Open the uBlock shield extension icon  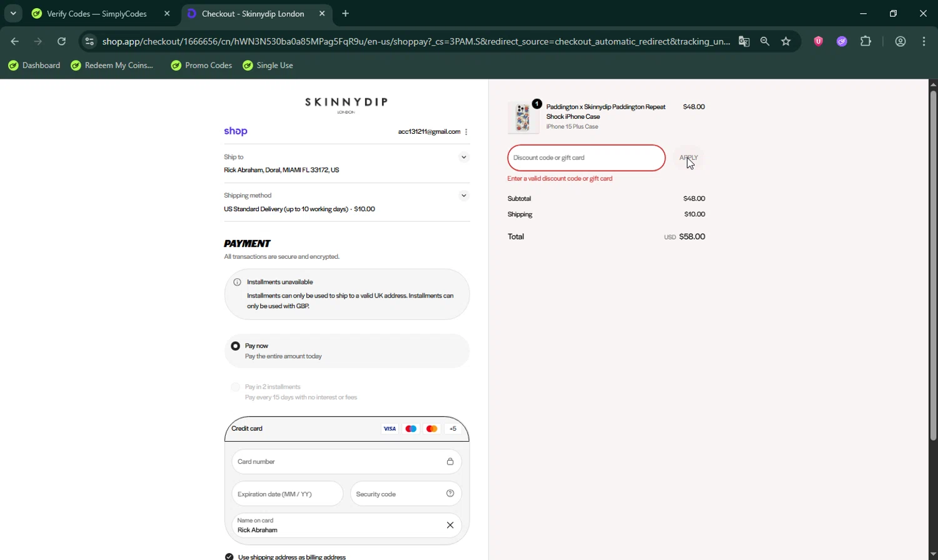pyautogui.click(x=818, y=41)
